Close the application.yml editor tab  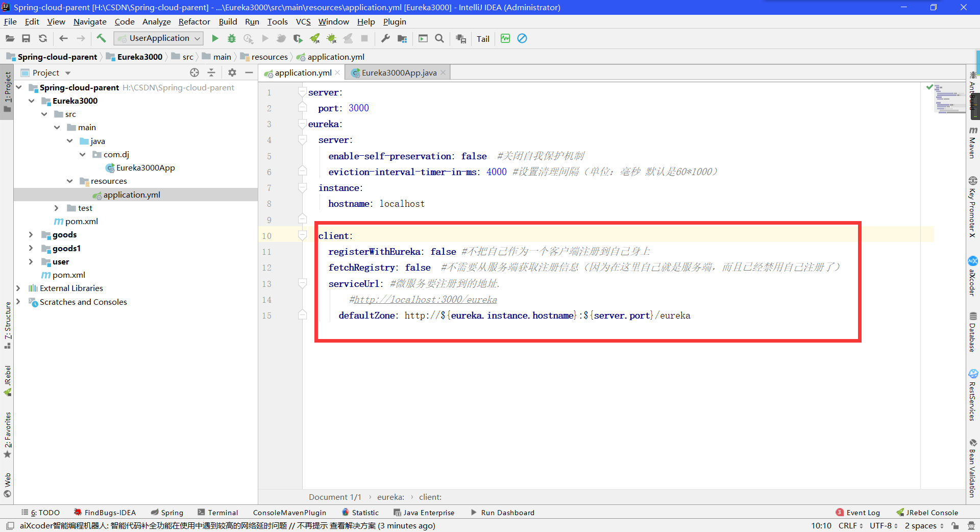click(x=337, y=72)
